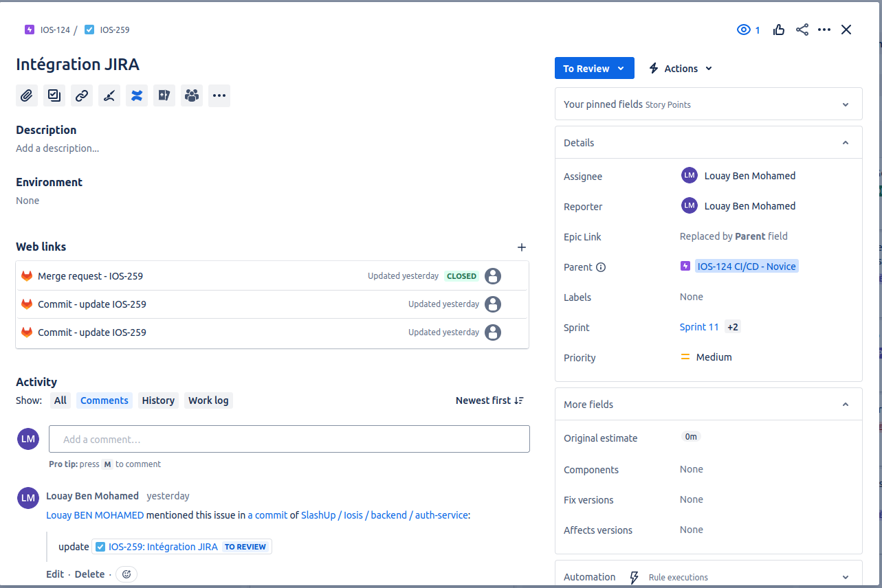This screenshot has height=588, width=882.
Task: Toggle watching via the watchers eye icon
Action: tap(742, 30)
